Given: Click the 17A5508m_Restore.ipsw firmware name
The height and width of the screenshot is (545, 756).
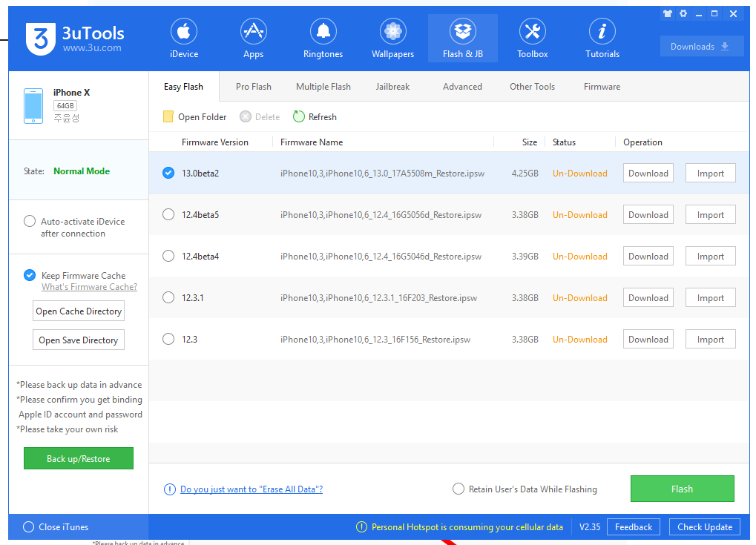Looking at the screenshot, I should pyautogui.click(x=382, y=173).
